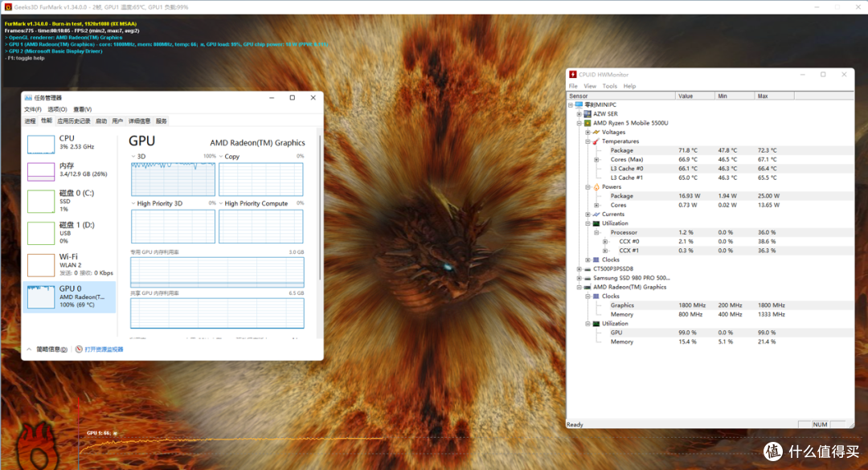Click the AMD Ryzen 5 Mobile 5500U chip icon
The image size is (868, 470).
click(x=588, y=123)
